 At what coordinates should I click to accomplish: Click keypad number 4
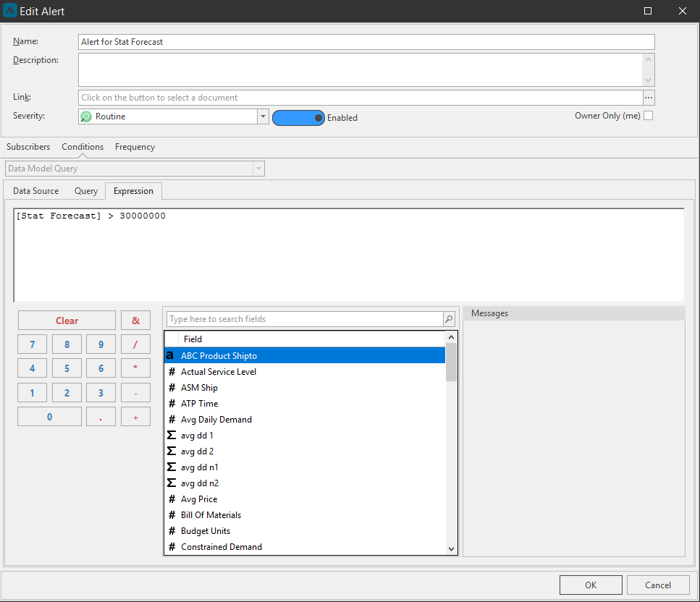(32, 368)
